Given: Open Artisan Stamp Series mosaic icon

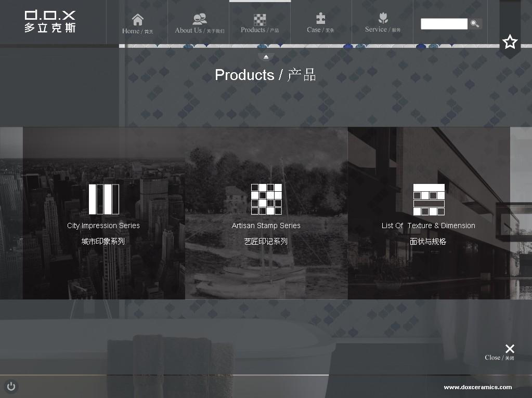Looking at the screenshot, I should [266, 199].
